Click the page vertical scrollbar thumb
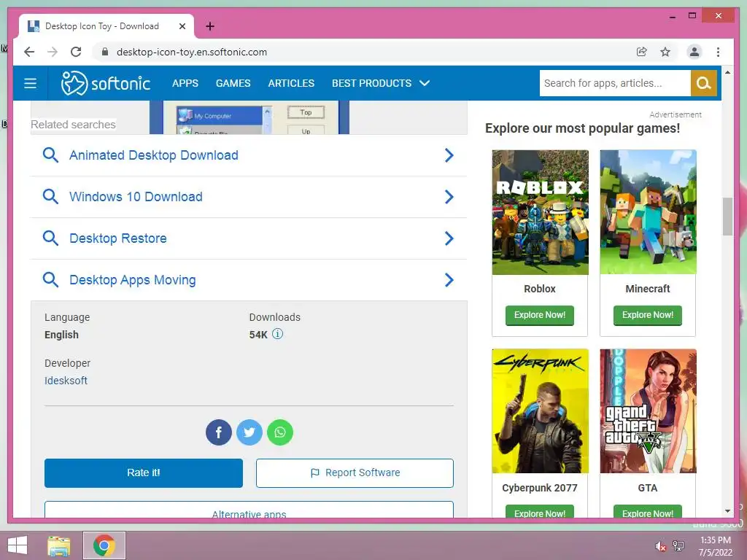Screen dimensions: 747x560 pos(727,217)
